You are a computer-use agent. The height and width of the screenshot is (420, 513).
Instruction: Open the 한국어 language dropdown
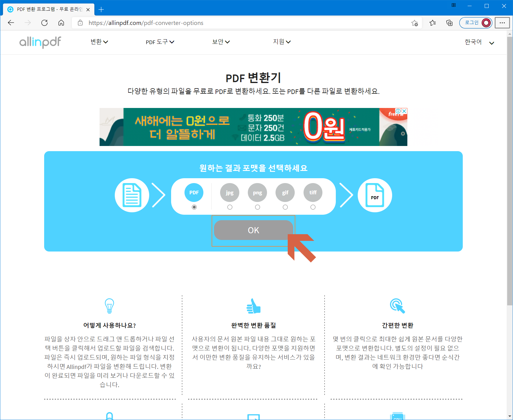[480, 42]
